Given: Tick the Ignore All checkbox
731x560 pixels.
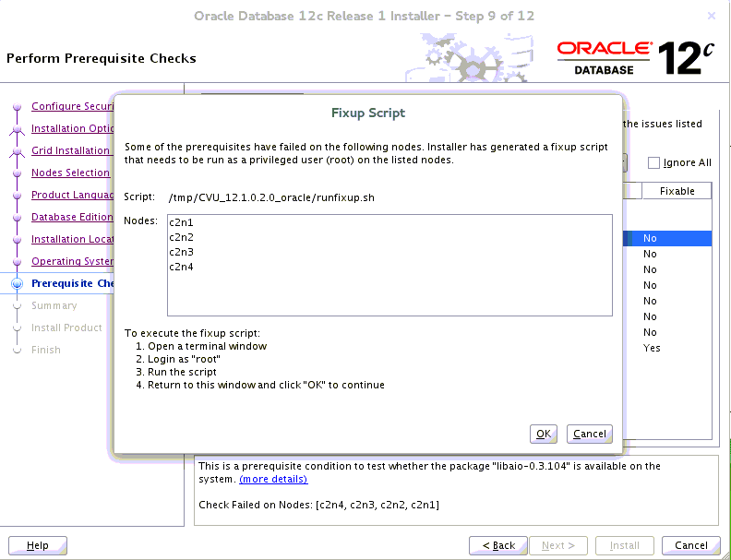Looking at the screenshot, I should (654, 162).
